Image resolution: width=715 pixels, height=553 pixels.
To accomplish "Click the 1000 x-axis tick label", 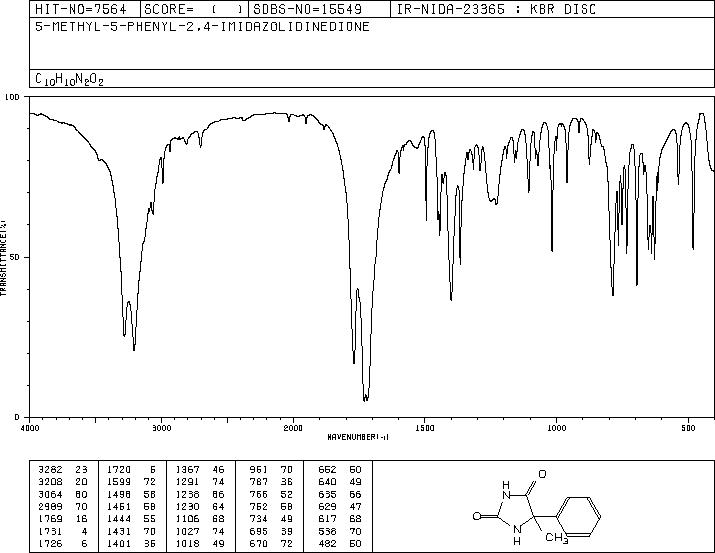I will [x=556, y=428].
